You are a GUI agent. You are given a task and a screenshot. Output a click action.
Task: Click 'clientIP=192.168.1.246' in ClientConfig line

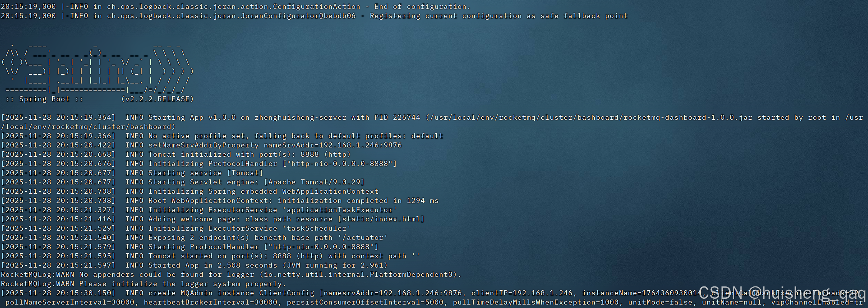tap(522, 293)
